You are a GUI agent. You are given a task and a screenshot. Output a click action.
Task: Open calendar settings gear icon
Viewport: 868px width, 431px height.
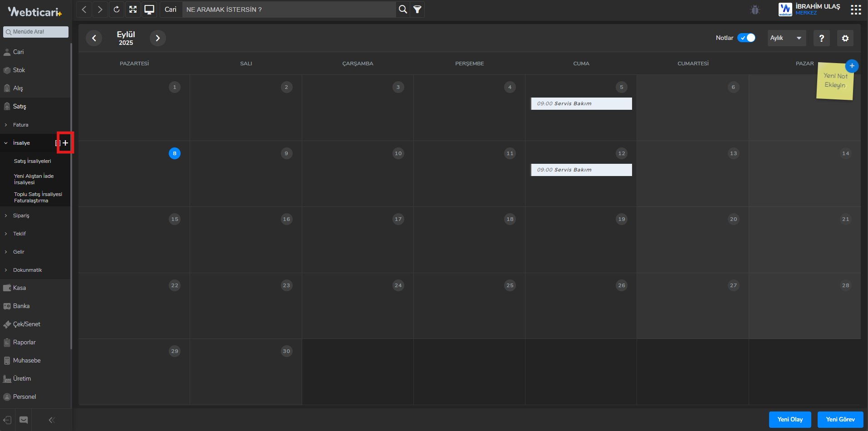coord(845,38)
